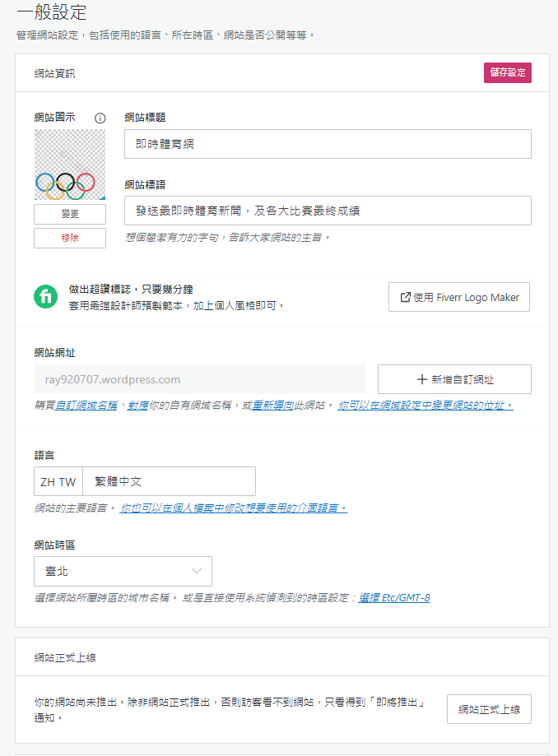Viewport: 558px width, 756px height.
Task: Click the 儲存設定 save button
Action: click(507, 72)
